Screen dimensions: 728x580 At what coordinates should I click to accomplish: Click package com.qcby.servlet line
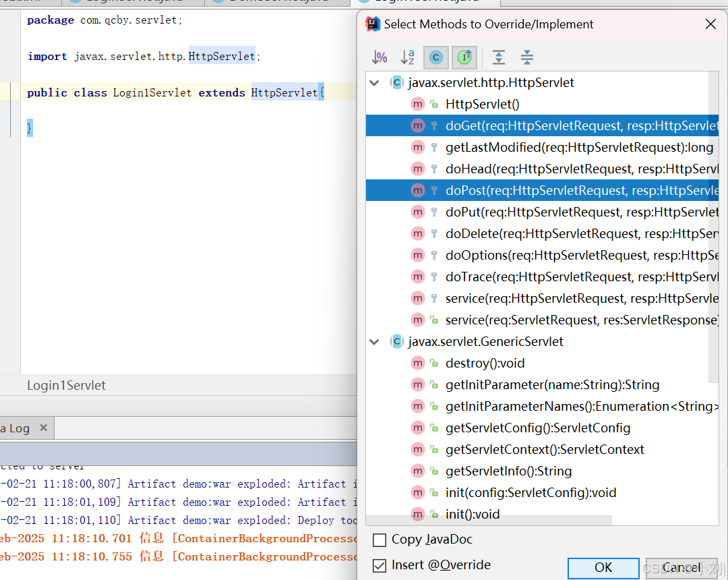105,20
